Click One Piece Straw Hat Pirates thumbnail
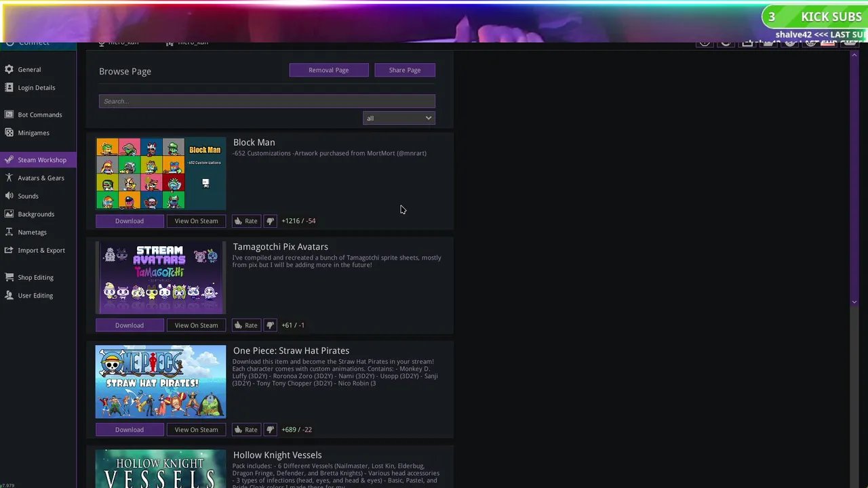Viewport: 868px width, 488px height. tap(161, 382)
